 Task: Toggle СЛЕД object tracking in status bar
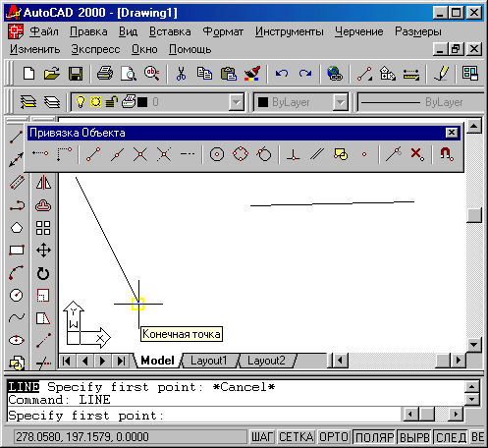[x=451, y=437]
